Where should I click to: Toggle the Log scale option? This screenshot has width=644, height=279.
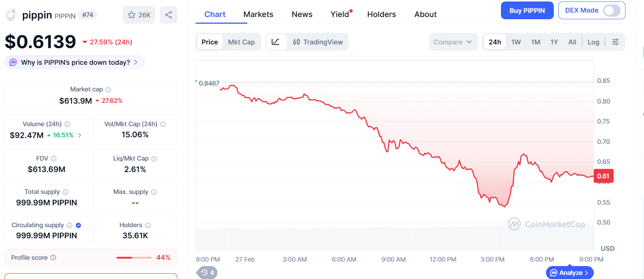pyautogui.click(x=593, y=42)
